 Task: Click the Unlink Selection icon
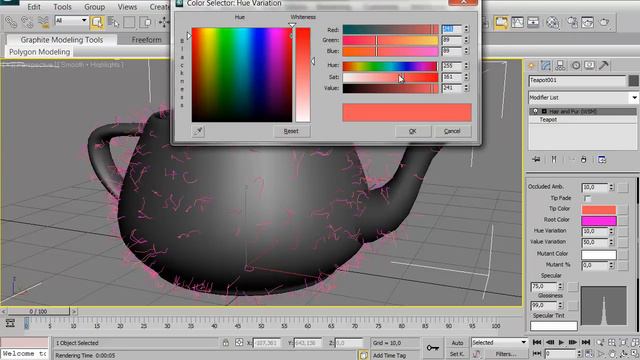(27, 22)
